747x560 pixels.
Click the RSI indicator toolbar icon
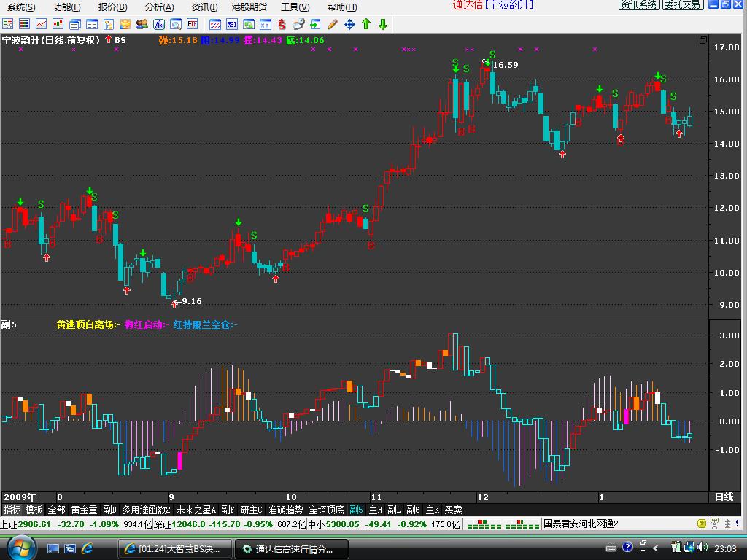coord(231,25)
